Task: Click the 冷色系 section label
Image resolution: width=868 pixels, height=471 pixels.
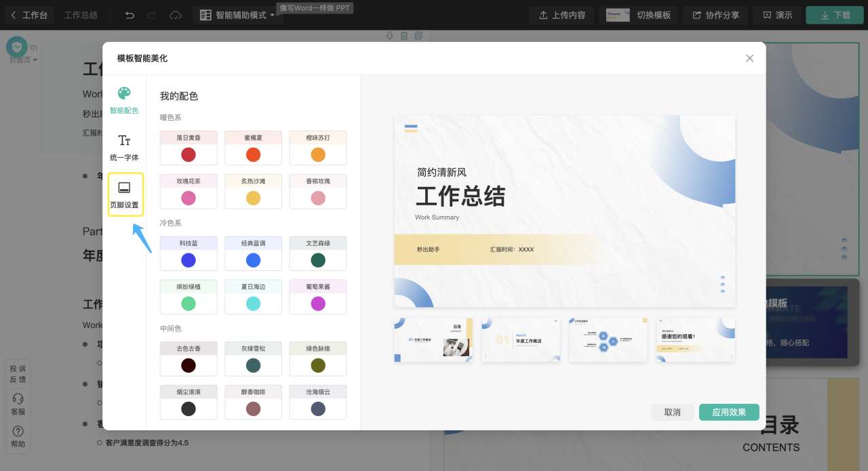Action: click(x=171, y=223)
